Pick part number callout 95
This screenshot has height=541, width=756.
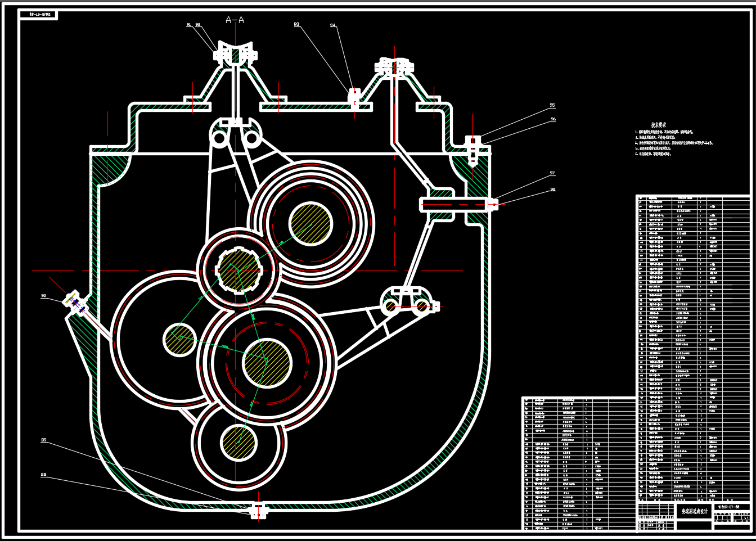(x=552, y=106)
